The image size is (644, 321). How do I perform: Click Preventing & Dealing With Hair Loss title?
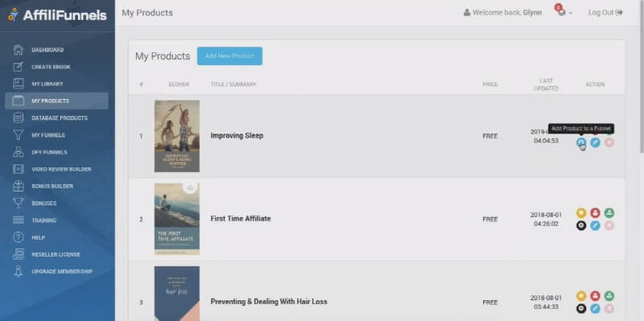point(269,302)
